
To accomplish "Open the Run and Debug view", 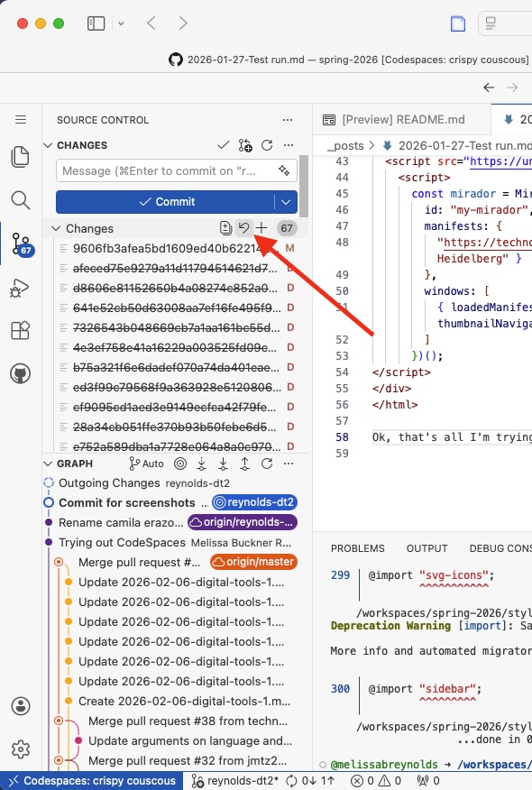I will 20,288.
